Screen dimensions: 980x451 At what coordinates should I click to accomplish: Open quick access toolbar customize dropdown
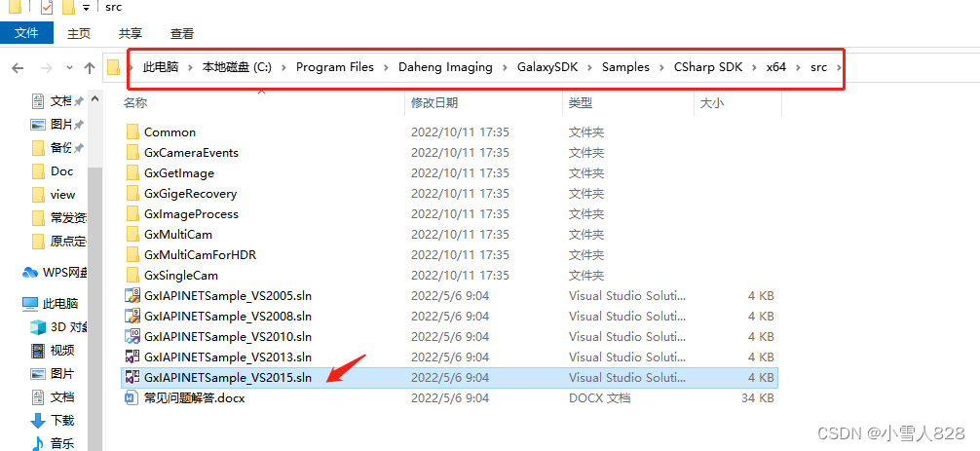(x=86, y=8)
